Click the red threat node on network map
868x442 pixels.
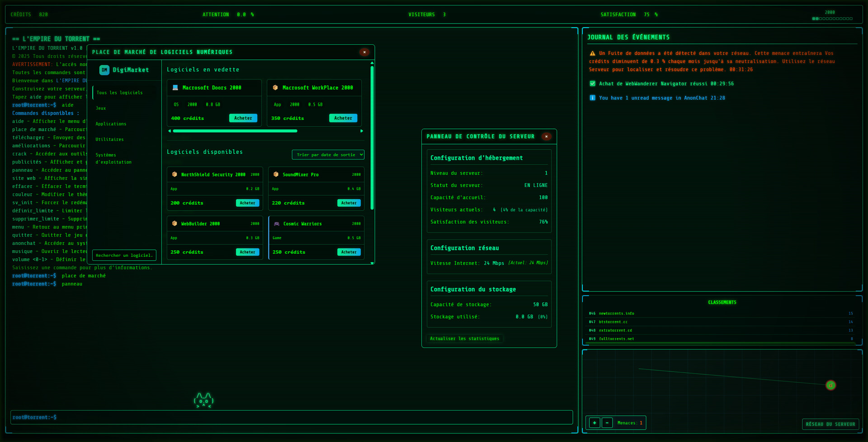830,385
